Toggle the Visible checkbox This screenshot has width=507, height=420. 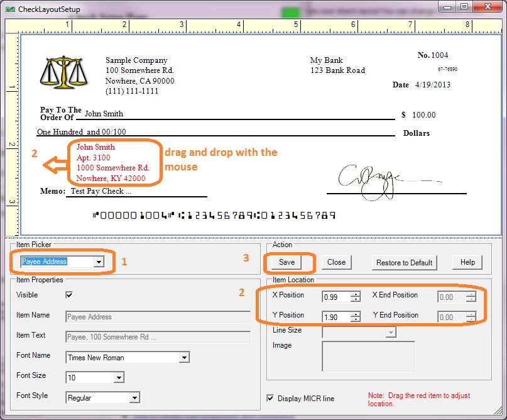69,295
